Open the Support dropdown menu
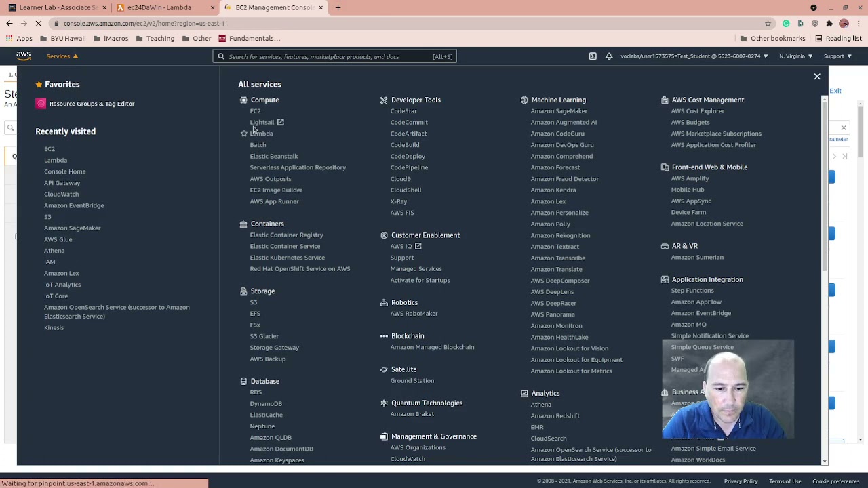 click(x=837, y=56)
